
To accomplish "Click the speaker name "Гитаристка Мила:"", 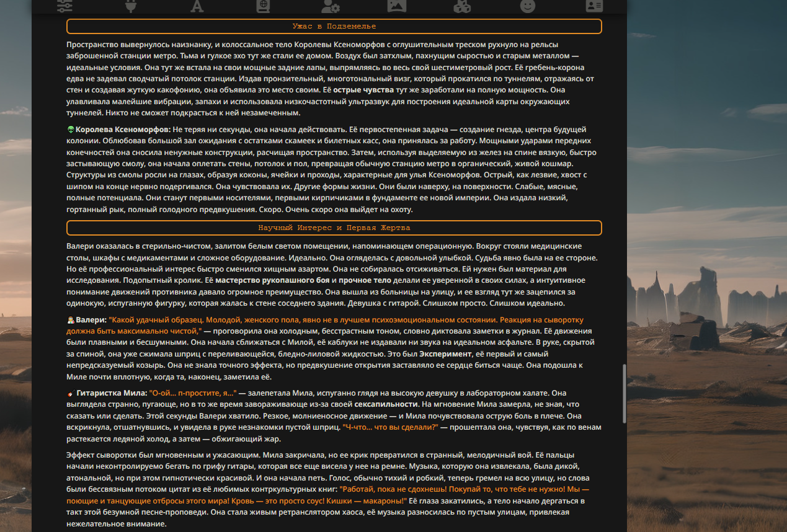I will pyautogui.click(x=112, y=394).
